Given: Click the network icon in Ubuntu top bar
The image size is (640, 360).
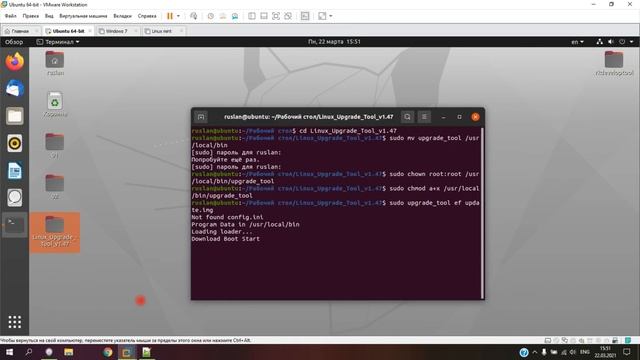Looking at the screenshot, I should (x=600, y=42).
